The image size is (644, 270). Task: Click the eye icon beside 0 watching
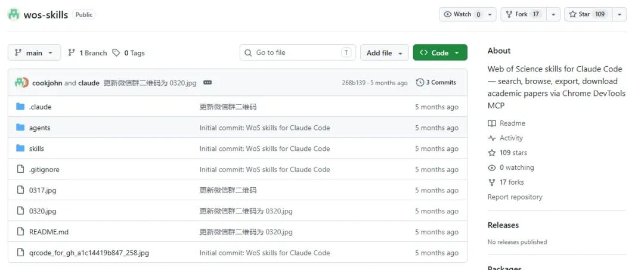pos(491,167)
